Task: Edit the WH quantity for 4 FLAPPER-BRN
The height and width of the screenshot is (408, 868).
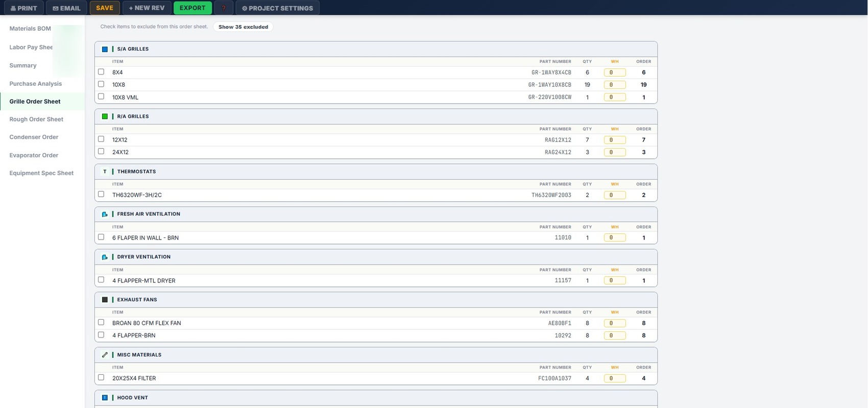Action: [615, 335]
